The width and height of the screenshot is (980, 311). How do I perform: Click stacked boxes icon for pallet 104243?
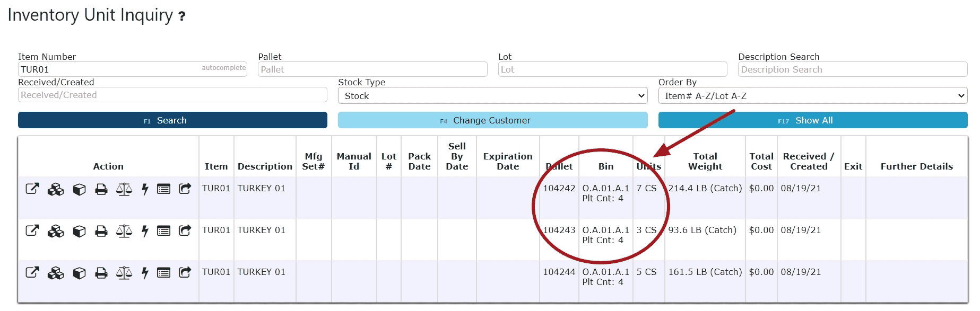pos(56,231)
